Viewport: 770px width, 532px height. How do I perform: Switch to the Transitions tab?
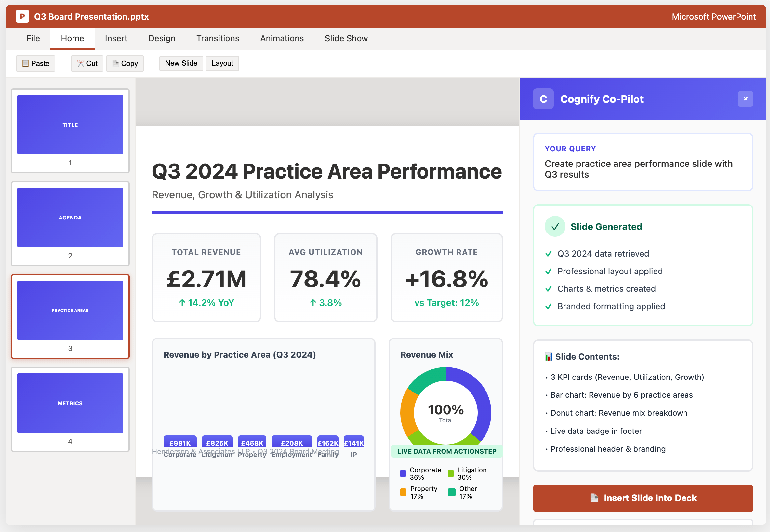pos(218,38)
